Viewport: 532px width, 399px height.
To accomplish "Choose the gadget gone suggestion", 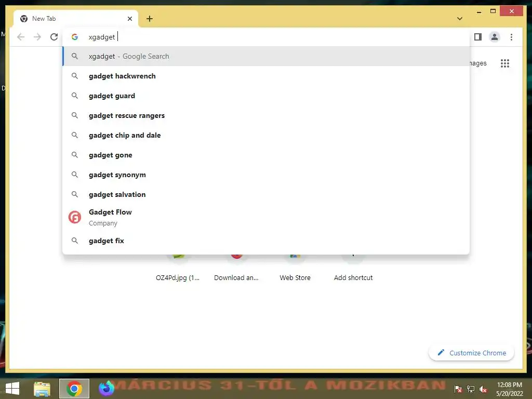I will pos(266,155).
